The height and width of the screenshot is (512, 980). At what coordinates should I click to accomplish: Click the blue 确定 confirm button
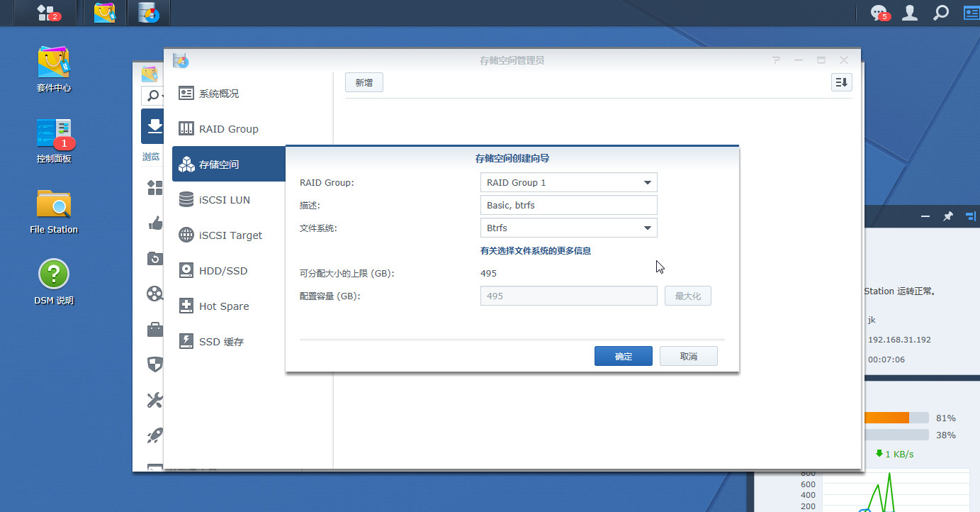tap(623, 356)
